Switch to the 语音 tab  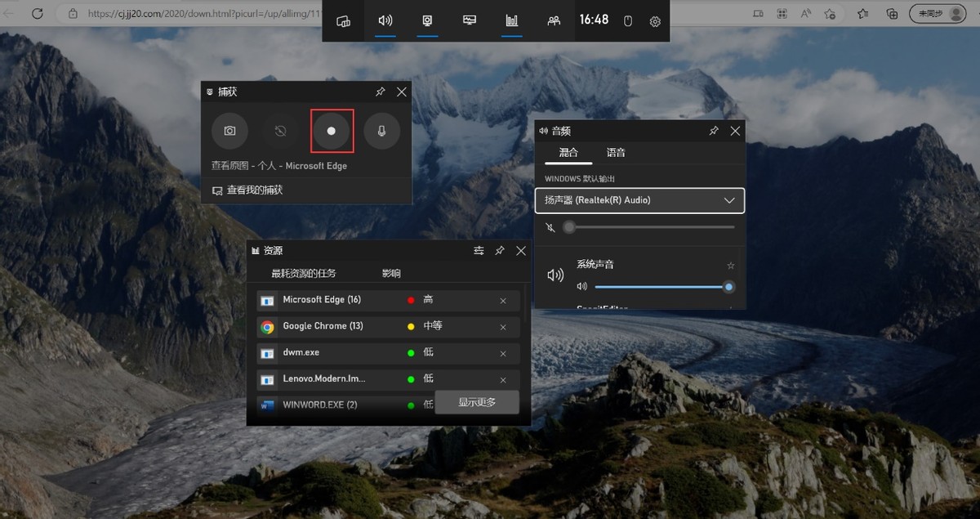616,153
